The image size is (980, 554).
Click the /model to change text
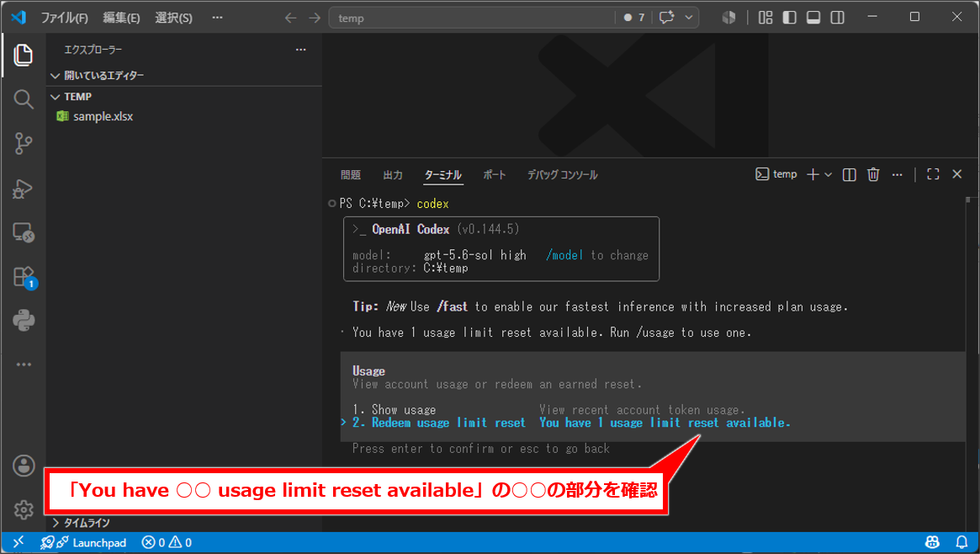click(x=597, y=255)
